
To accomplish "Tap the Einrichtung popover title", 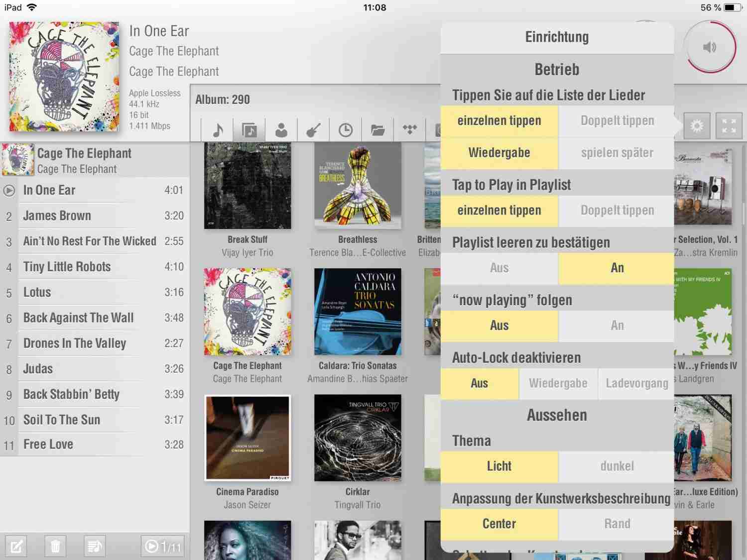I will (557, 37).
